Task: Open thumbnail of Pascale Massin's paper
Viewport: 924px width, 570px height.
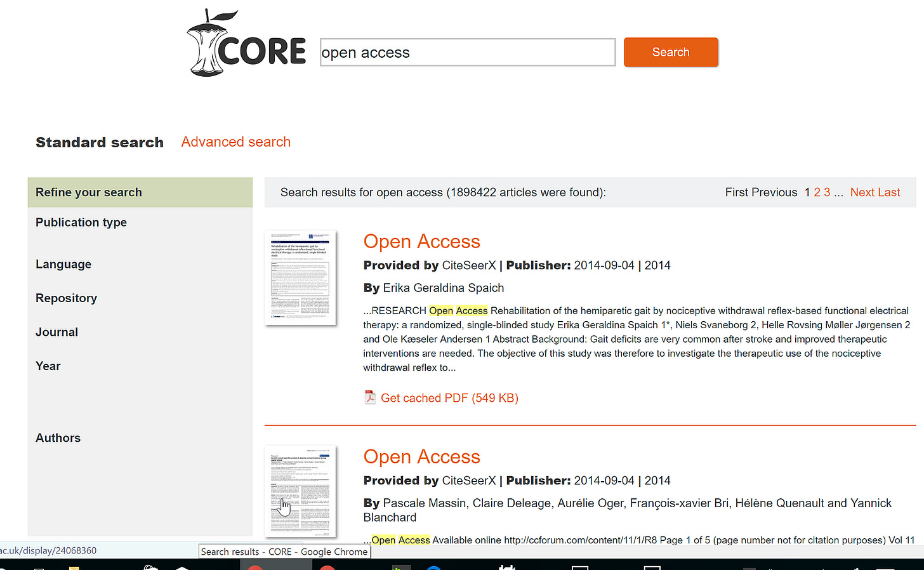Action: click(x=300, y=491)
